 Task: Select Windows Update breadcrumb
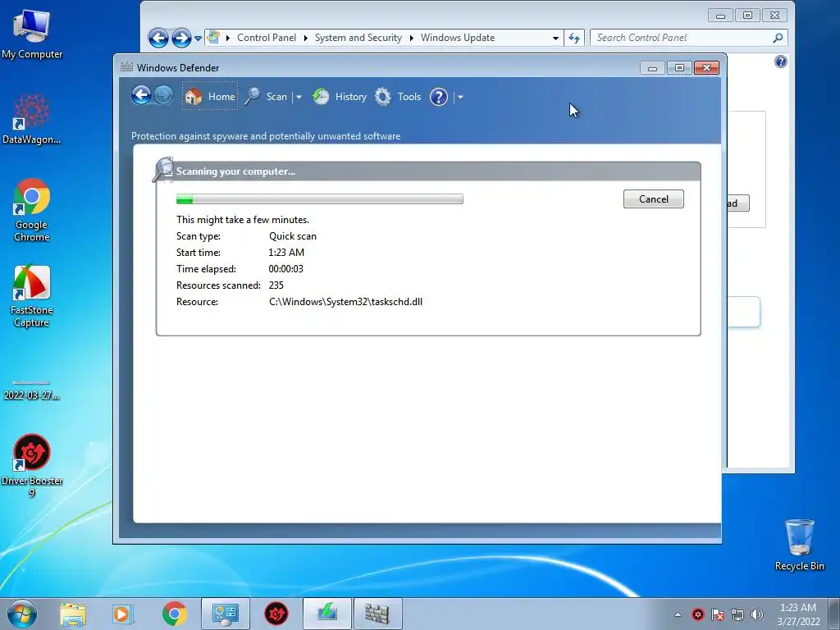(x=458, y=38)
